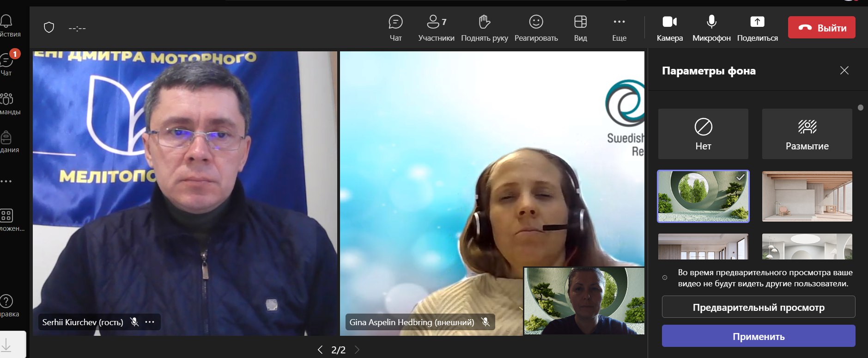Click Serhii Kiurchev's muted microphone icon
Screen dimensions: 868x358
tap(134, 322)
